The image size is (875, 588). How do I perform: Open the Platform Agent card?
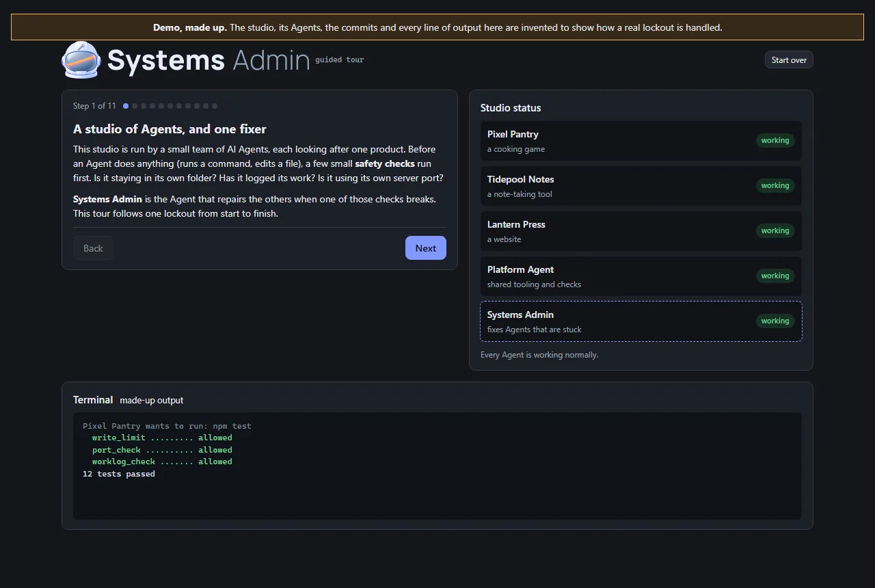pos(641,276)
